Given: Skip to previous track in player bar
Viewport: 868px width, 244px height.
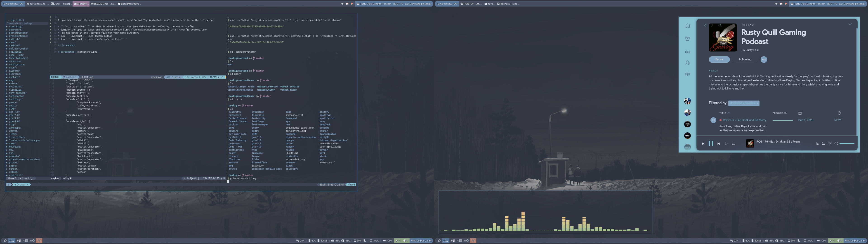Looking at the screenshot, I should click(x=703, y=143).
